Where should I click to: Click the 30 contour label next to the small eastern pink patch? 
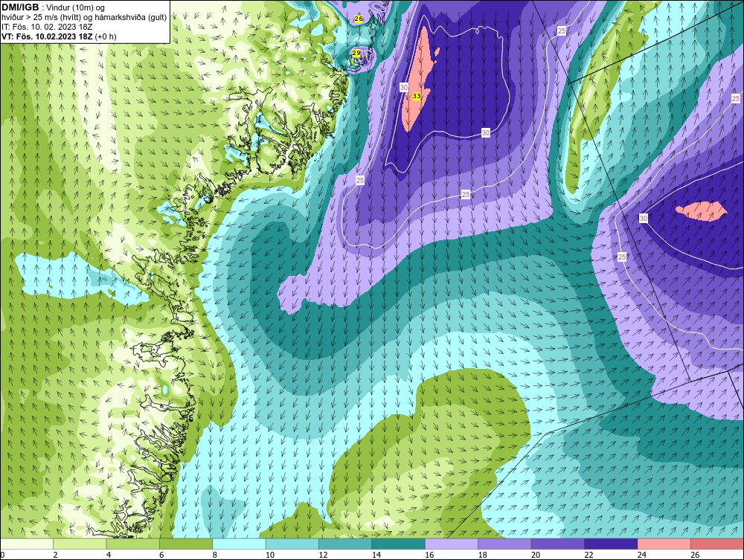644,218
